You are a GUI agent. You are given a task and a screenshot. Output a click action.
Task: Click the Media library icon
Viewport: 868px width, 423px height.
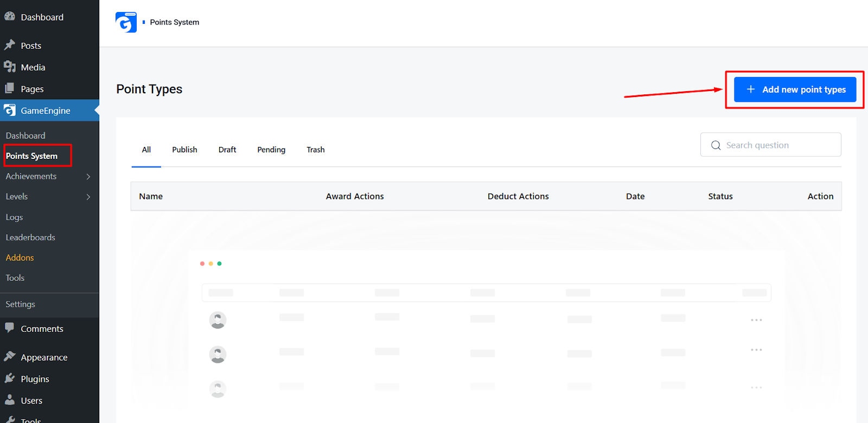click(x=10, y=67)
